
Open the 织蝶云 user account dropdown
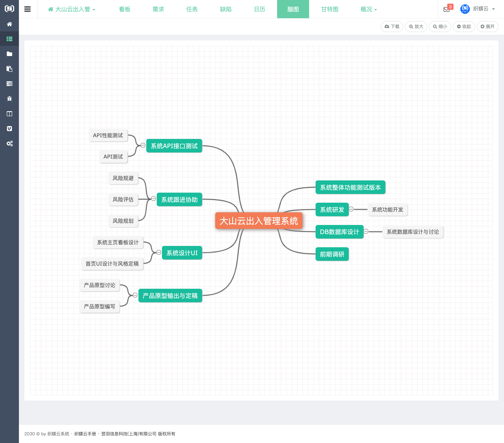481,9
